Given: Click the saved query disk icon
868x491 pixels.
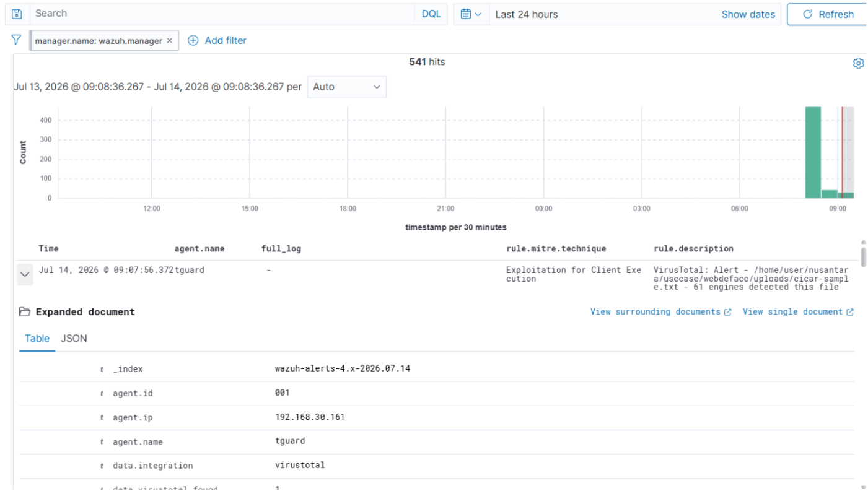Looking at the screenshot, I should click(x=17, y=14).
